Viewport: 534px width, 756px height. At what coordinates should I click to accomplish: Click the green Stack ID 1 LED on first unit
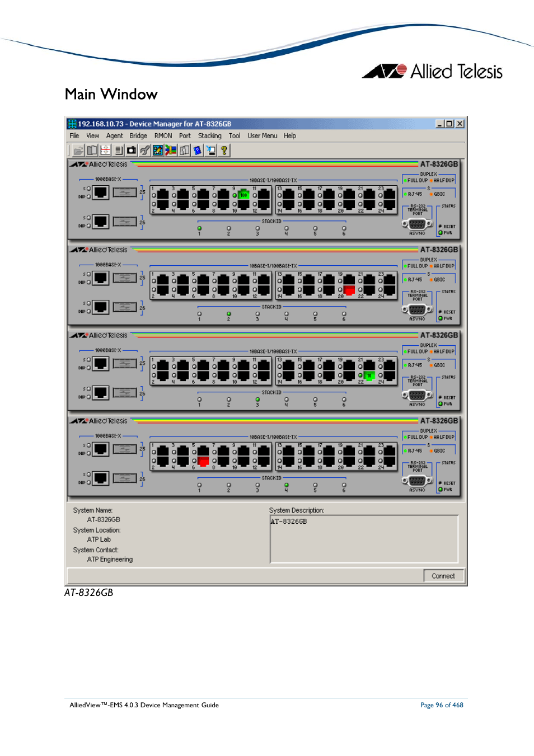199,228
